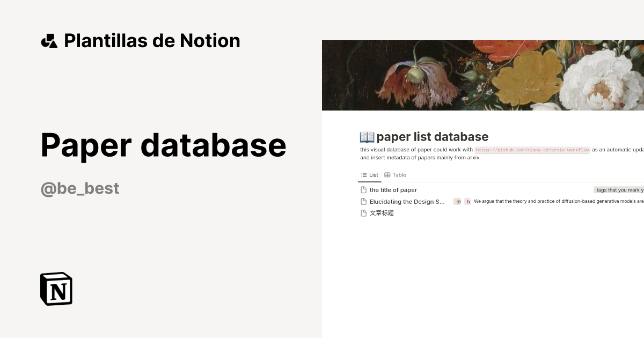Click the Plantillas de Notion logo mark

coord(49,40)
